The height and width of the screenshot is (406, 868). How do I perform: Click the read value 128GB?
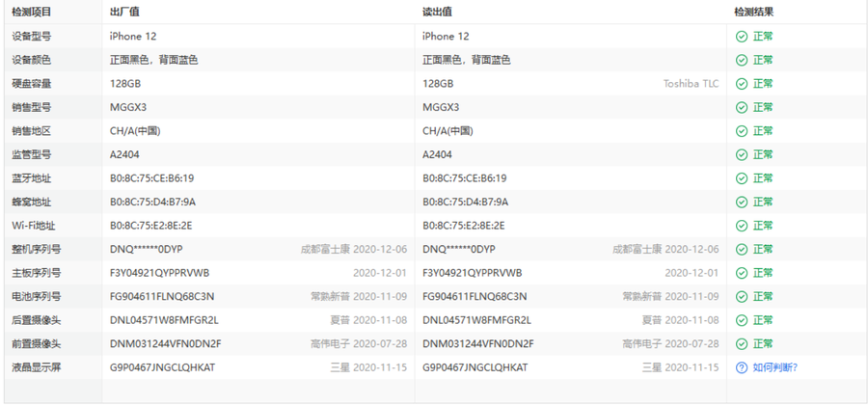pos(438,84)
